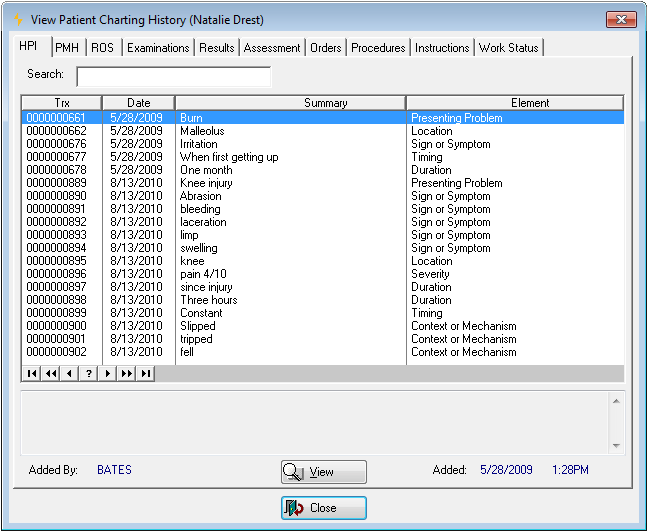Screen dimensions: 648x532
Task: Select the limp row
Action: tap(322, 235)
